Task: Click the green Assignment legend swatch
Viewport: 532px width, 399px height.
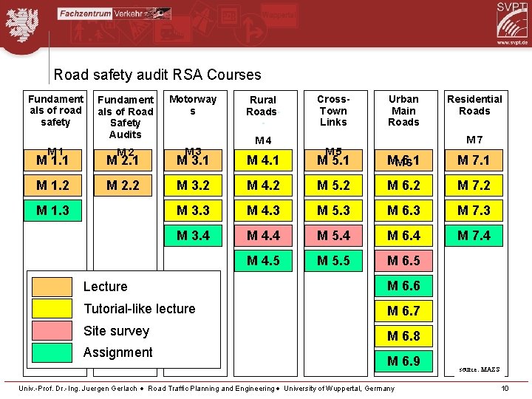Action: pyautogui.click(x=52, y=352)
